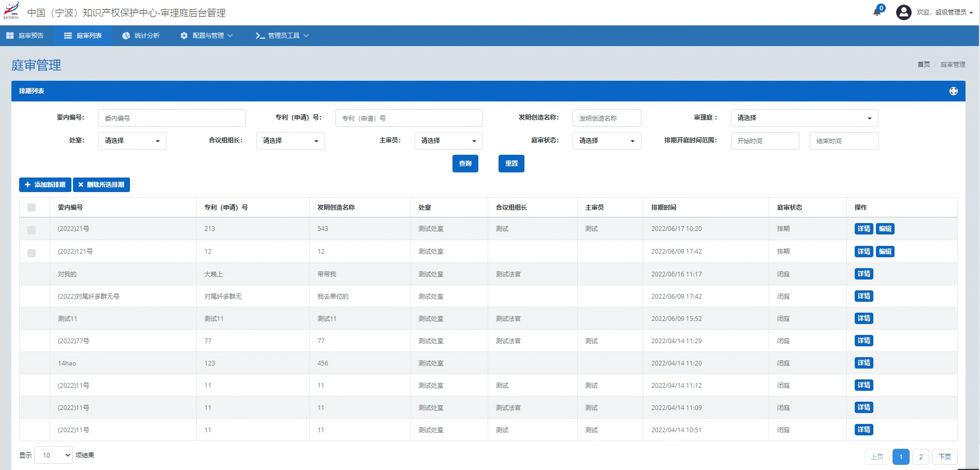This screenshot has height=470, width=980.
Task: Click the 配置与管理 gear icon
Action: pos(184,36)
